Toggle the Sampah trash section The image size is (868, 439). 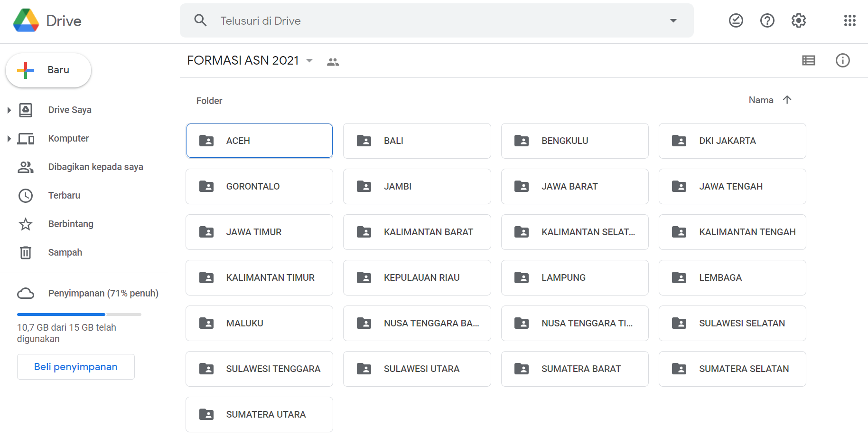65,252
